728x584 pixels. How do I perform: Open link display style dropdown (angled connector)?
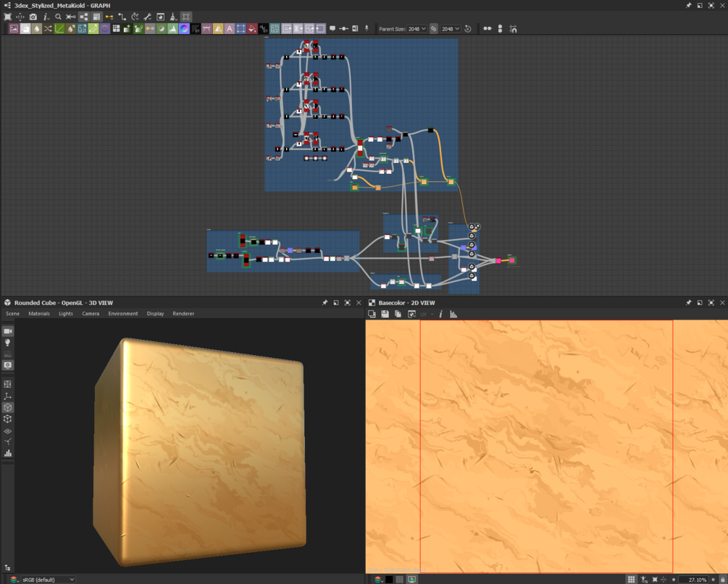122,17
